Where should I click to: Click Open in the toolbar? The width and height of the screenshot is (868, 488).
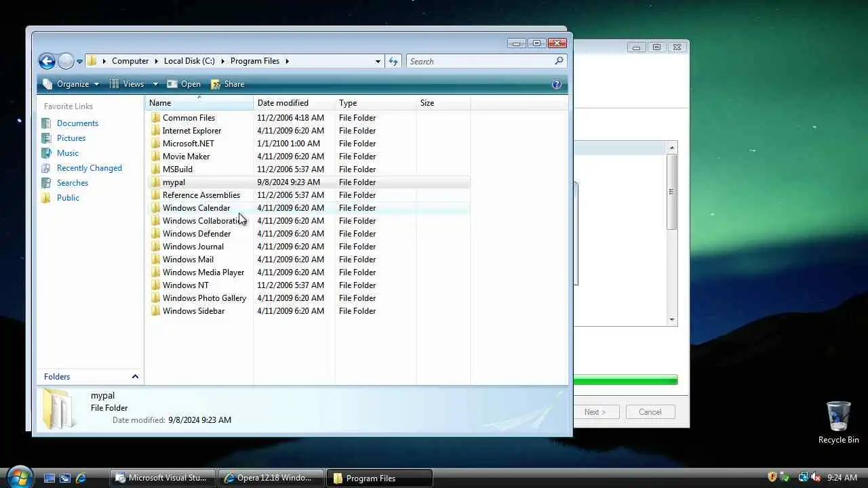coord(184,84)
